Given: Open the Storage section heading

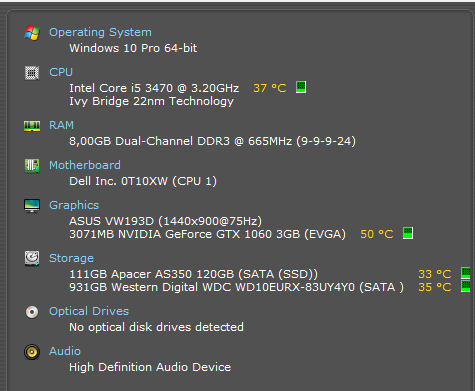Looking at the screenshot, I should [71, 258].
